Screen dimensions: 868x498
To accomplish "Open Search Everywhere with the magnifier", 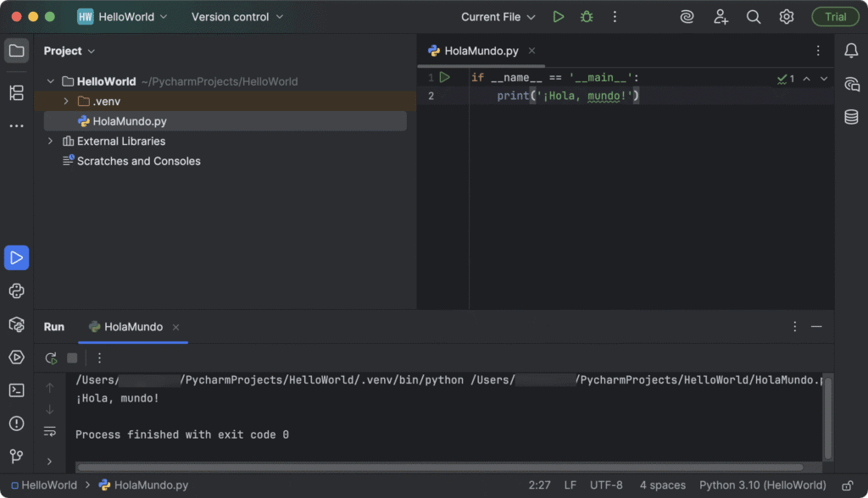I will click(754, 16).
